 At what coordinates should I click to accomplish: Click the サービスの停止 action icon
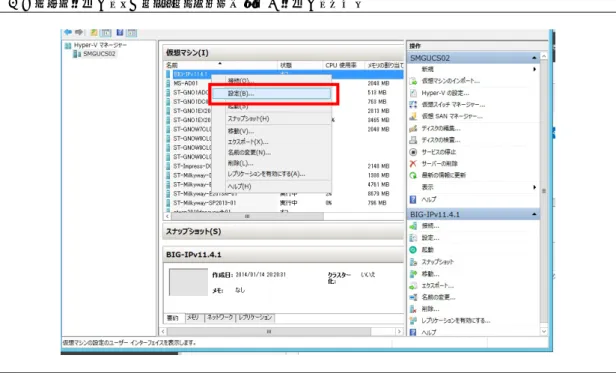(x=413, y=152)
